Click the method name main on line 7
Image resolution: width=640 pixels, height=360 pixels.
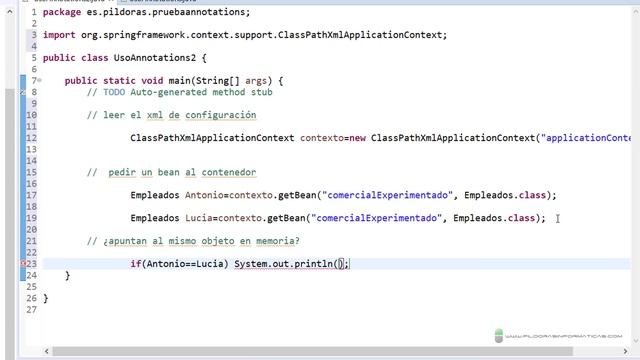click(x=180, y=81)
